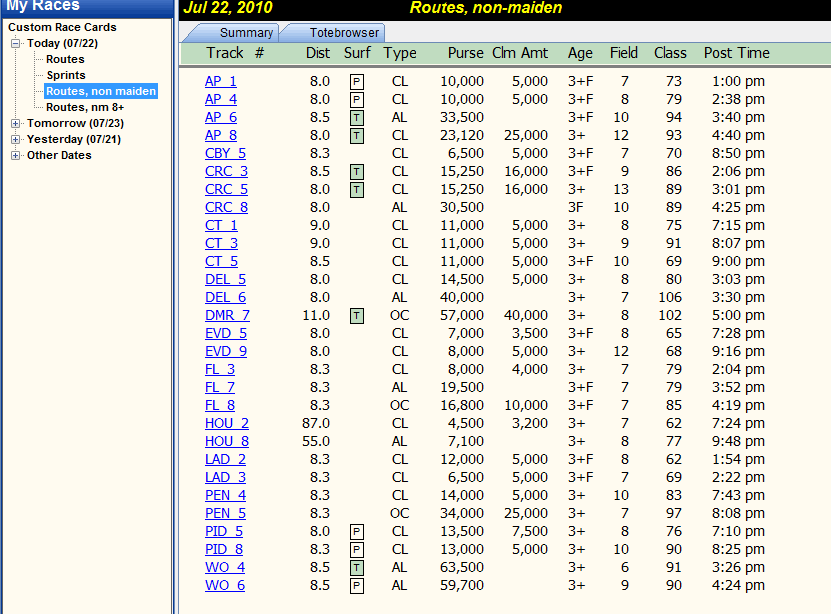Image resolution: width=831 pixels, height=614 pixels.
Task: Click the Field column header
Action: pos(624,53)
